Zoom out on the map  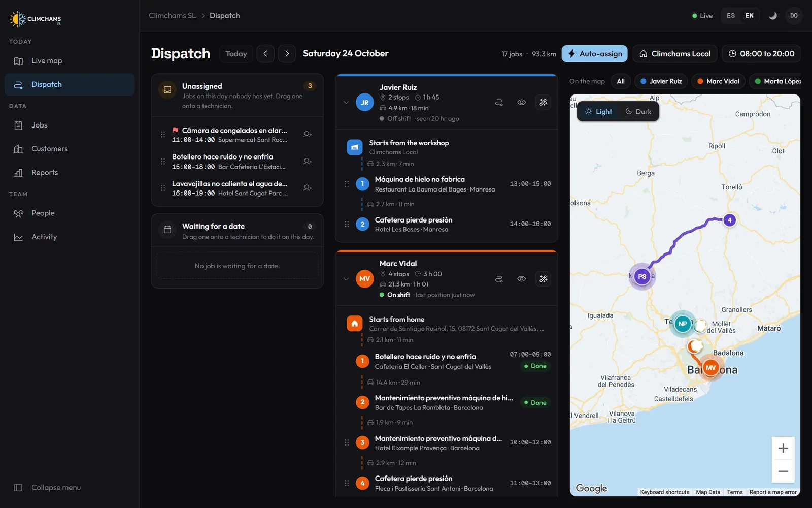click(783, 471)
